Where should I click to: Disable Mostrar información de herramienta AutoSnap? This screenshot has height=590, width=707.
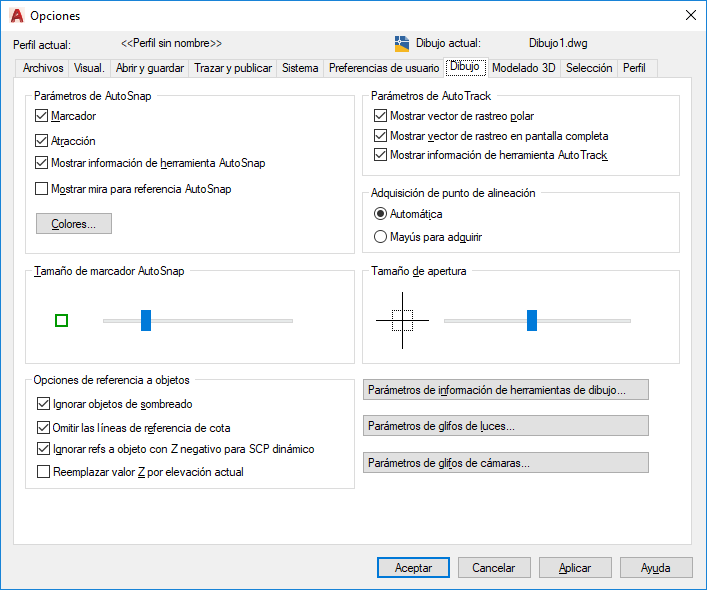tap(41, 163)
